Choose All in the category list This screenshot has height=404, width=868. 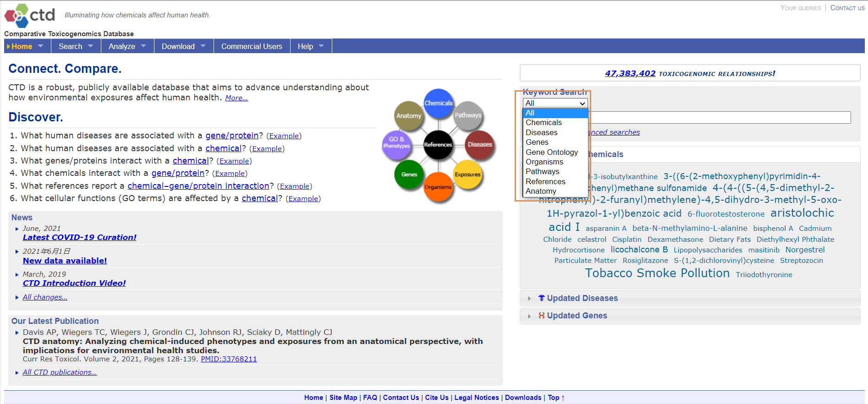[x=555, y=113]
